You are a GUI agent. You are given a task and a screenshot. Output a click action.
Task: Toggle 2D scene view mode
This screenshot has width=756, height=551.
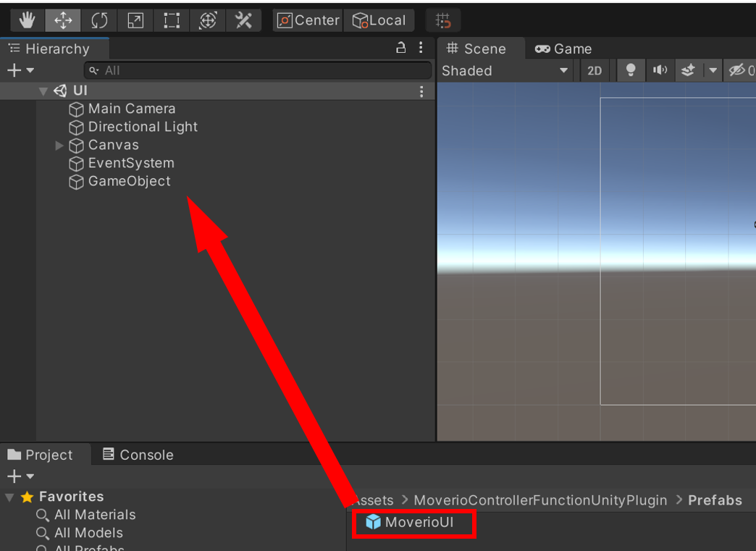click(x=595, y=71)
